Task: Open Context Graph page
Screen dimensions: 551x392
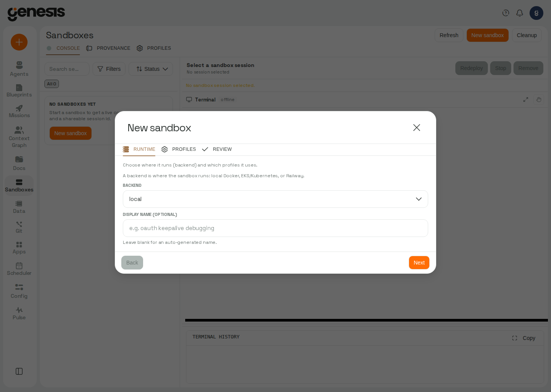Action: tap(19, 137)
